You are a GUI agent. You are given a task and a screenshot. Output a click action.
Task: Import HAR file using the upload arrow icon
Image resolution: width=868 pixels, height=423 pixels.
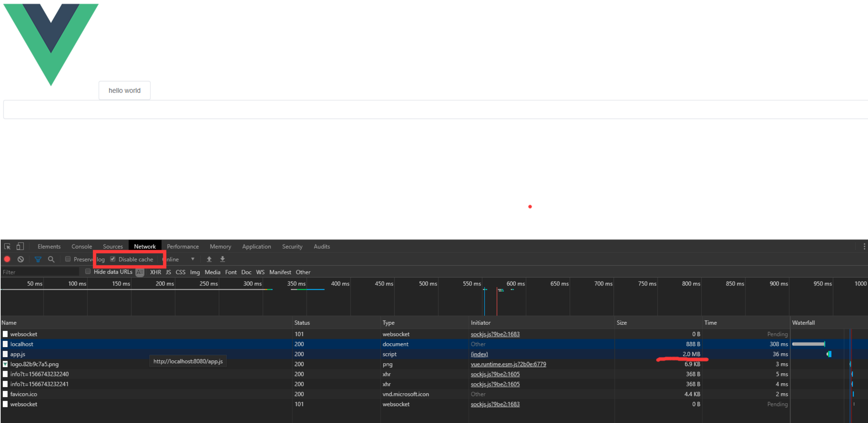[x=209, y=259]
